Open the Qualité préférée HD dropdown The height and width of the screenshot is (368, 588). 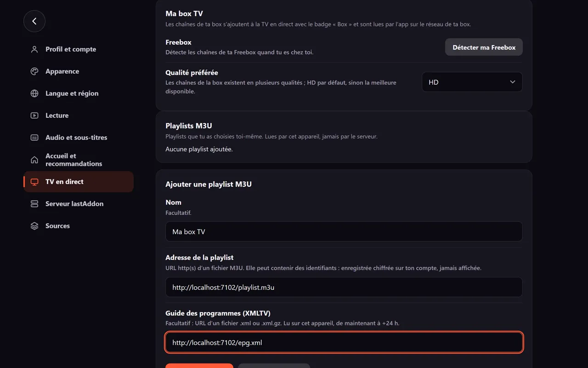click(x=472, y=82)
